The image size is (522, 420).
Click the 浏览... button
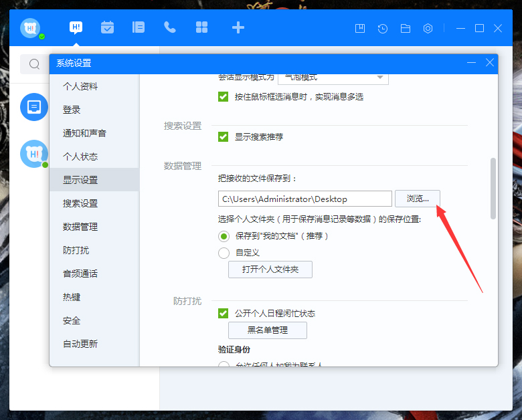(x=418, y=198)
